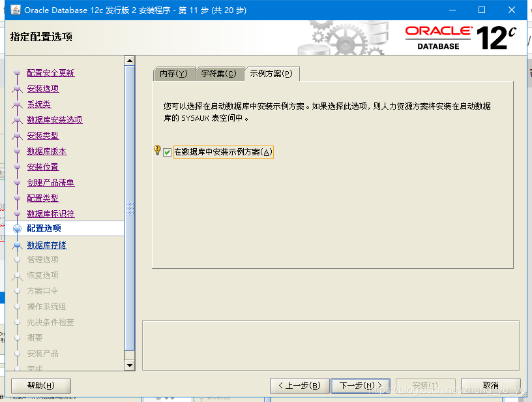Image resolution: width=532 pixels, height=402 pixels.
Task: Click the disabled 概要 step text
Action: [x=35, y=338]
